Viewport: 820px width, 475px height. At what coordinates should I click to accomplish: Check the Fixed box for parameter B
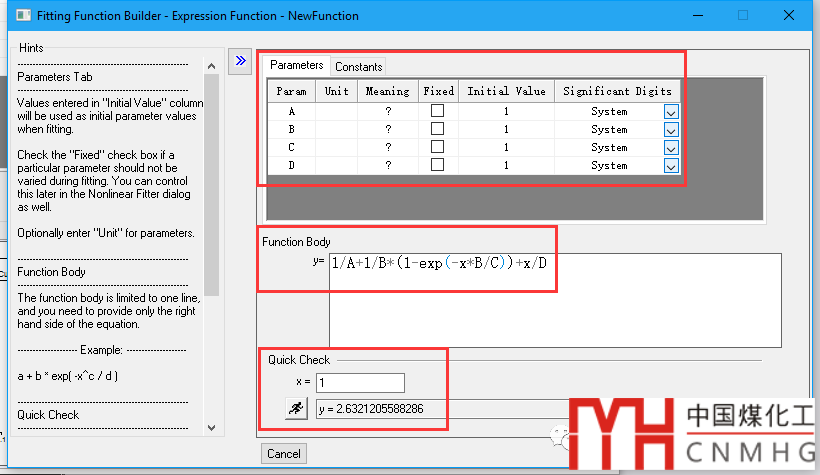point(437,129)
